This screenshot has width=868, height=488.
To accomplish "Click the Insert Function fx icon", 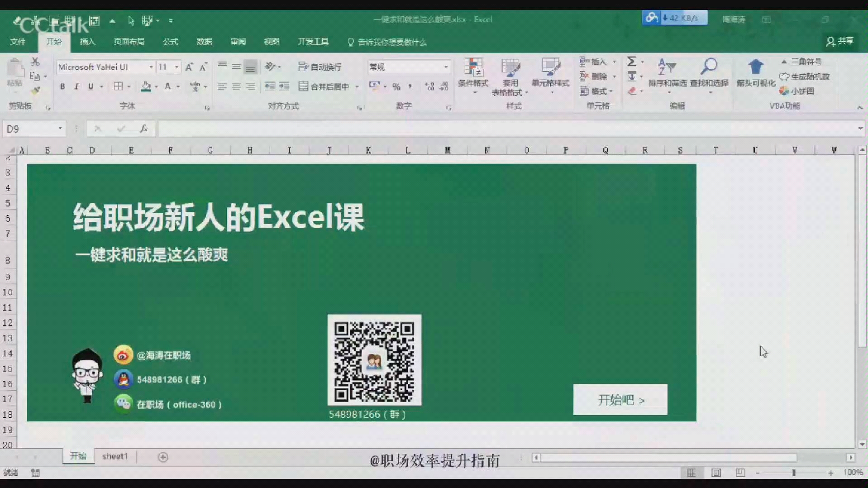I will 144,129.
